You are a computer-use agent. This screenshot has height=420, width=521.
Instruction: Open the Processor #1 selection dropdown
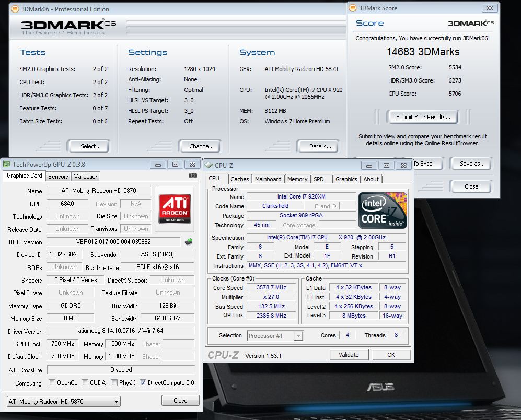pyautogui.click(x=274, y=336)
